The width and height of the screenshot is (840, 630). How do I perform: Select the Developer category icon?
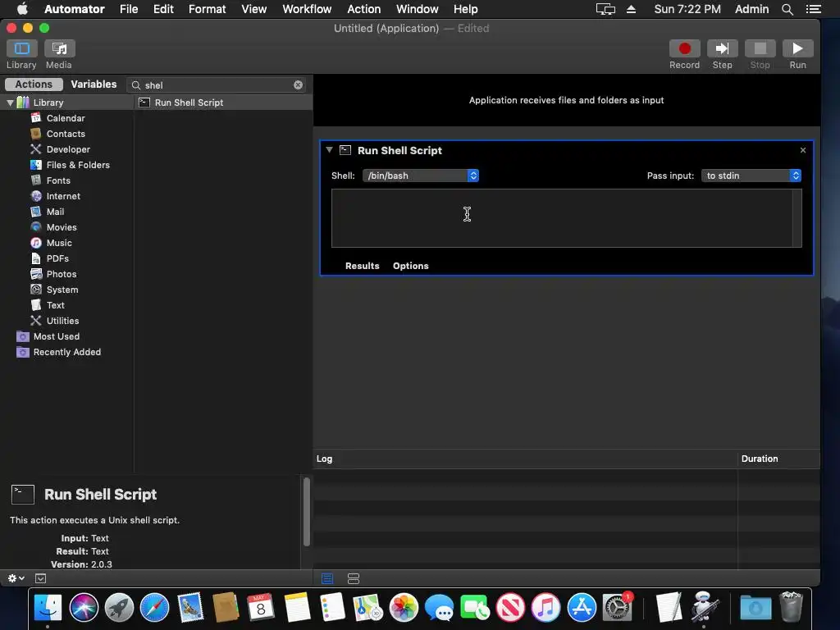click(x=36, y=149)
